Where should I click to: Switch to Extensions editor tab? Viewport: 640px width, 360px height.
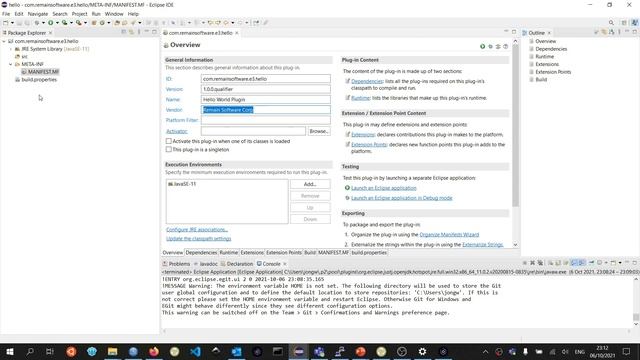coord(252,253)
